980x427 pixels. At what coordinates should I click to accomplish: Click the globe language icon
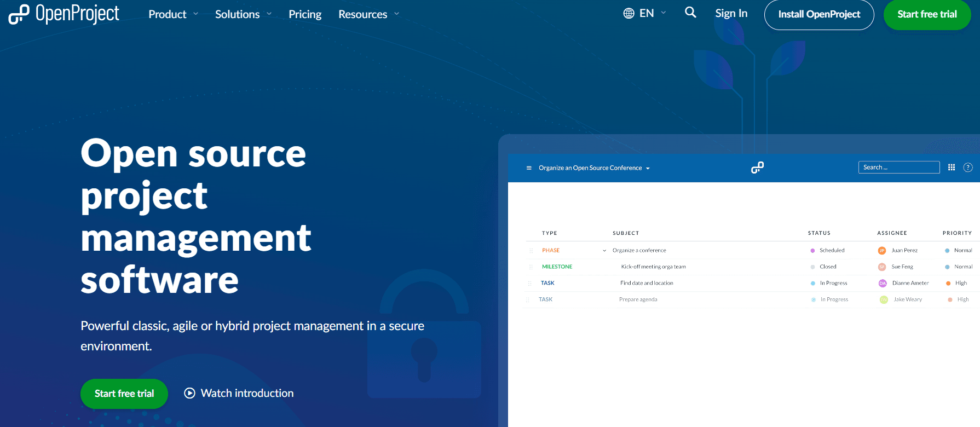pyautogui.click(x=629, y=13)
